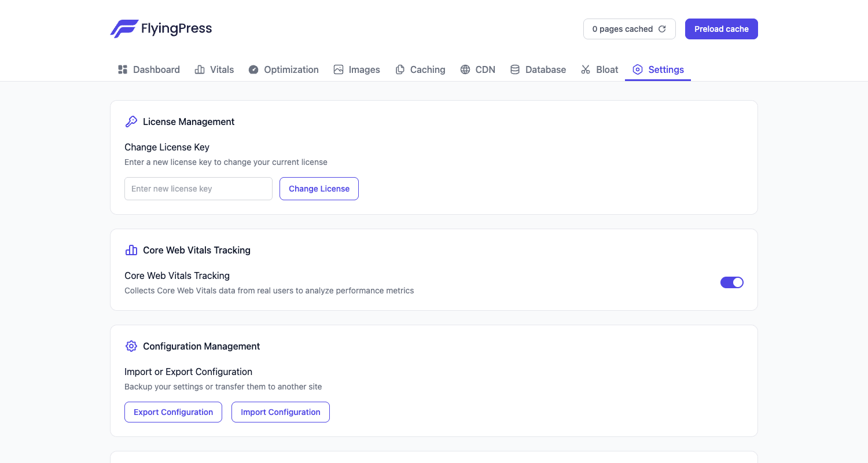Focus the Enter new license key field
This screenshot has width=868, height=463.
coord(198,189)
